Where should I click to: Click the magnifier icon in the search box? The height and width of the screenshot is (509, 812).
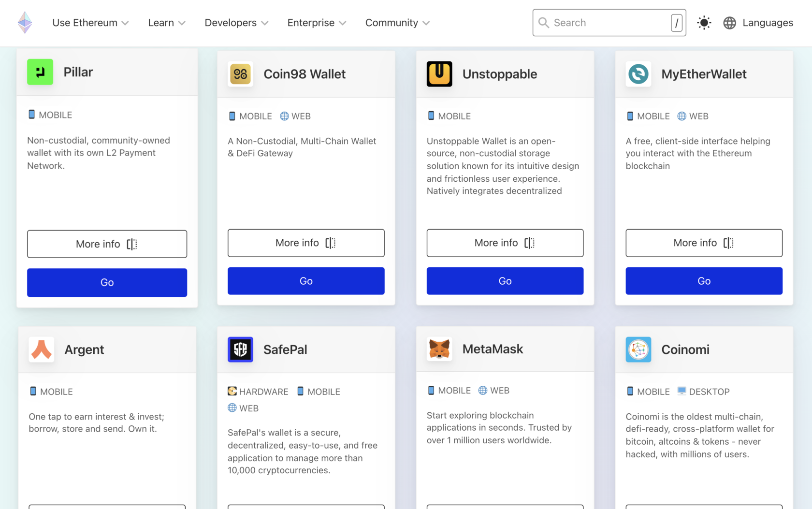pyautogui.click(x=543, y=23)
